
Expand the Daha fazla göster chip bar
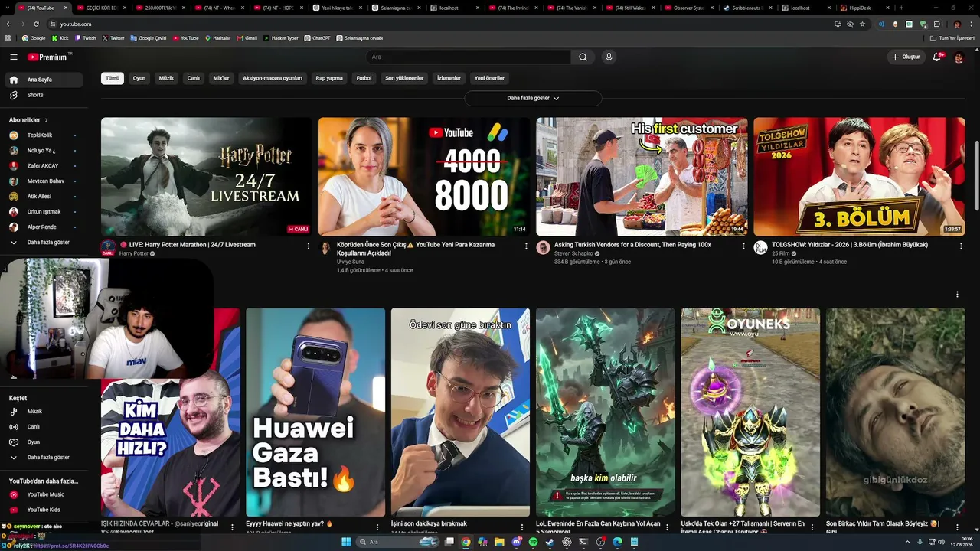click(x=533, y=98)
